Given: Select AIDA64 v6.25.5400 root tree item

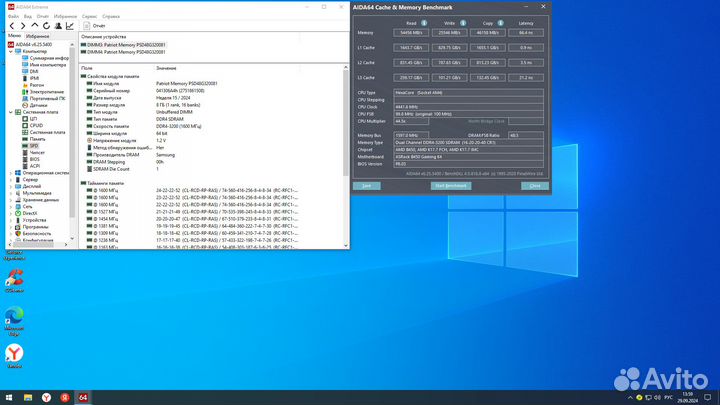Looking at the screenshot, I should tap(30, 45).
